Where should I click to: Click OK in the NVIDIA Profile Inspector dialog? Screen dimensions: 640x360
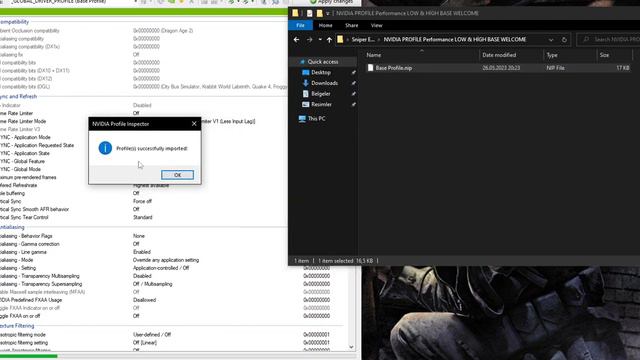[177, 175]
